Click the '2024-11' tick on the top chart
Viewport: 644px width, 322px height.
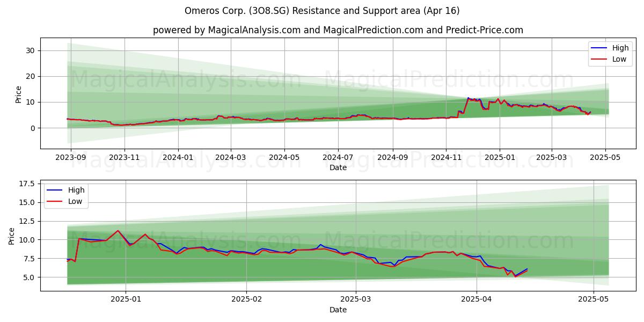(445, 157)
